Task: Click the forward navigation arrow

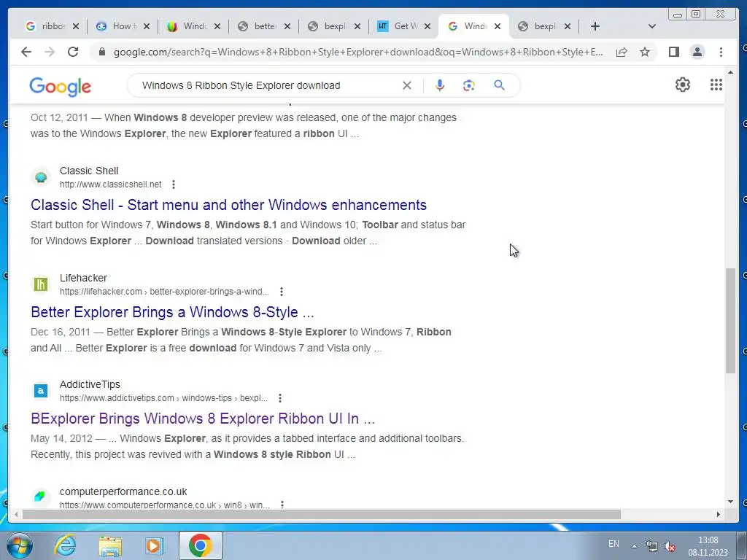Action: [x=50, y=52]
